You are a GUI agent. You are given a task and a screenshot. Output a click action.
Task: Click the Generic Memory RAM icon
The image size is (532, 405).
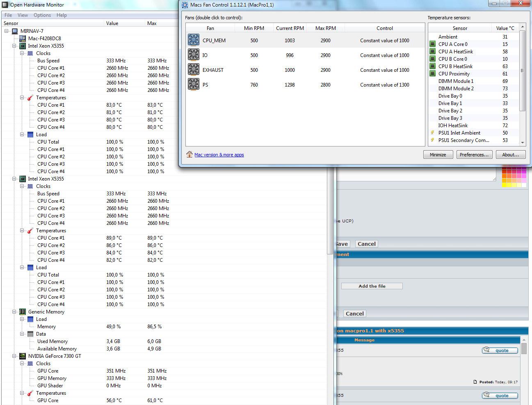(23, 312)
